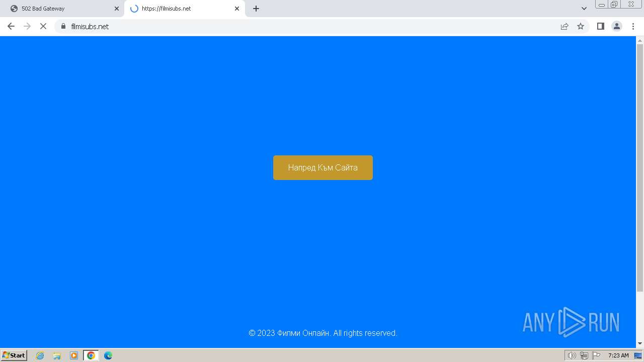644x362 pixels.
Task: Restore down the Chrome window
Action: click(614, 5)
